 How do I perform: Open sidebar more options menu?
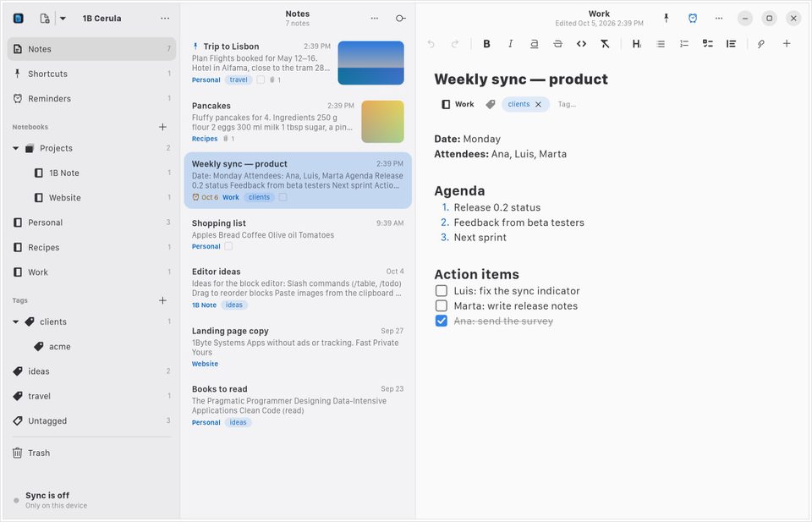pos(165,18)
